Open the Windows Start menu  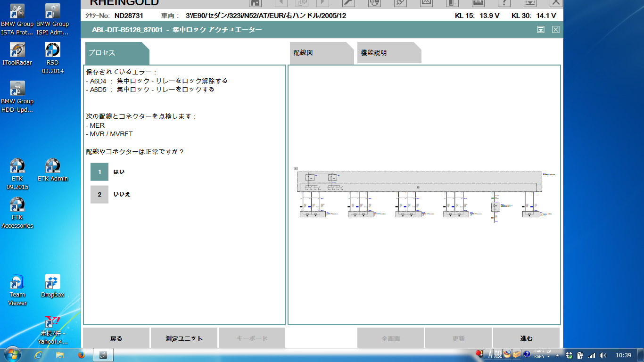click(x=12, y=355)
